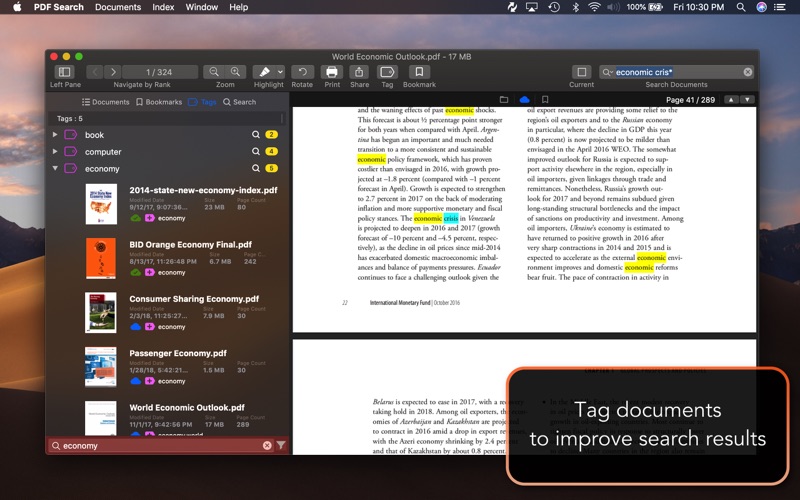Open Siri from menu bar
Image resolution: width=800 pixels, height=500 pixels.
761,7
